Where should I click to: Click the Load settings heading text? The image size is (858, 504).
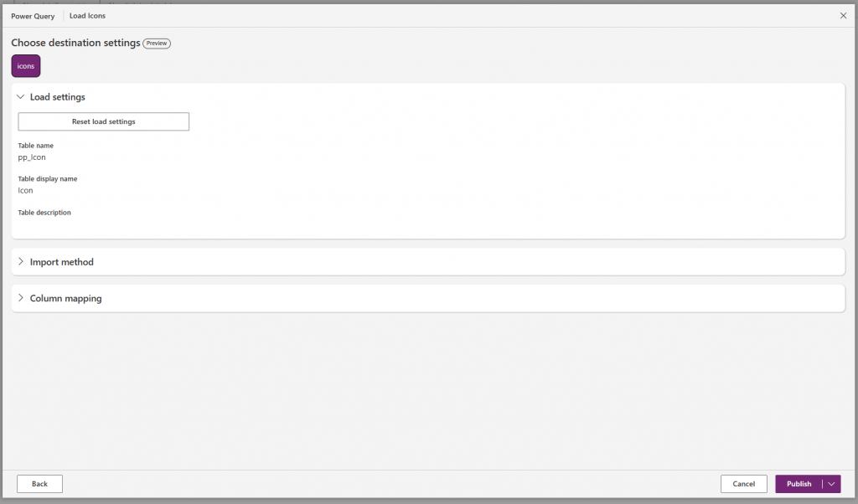(58, 97)
